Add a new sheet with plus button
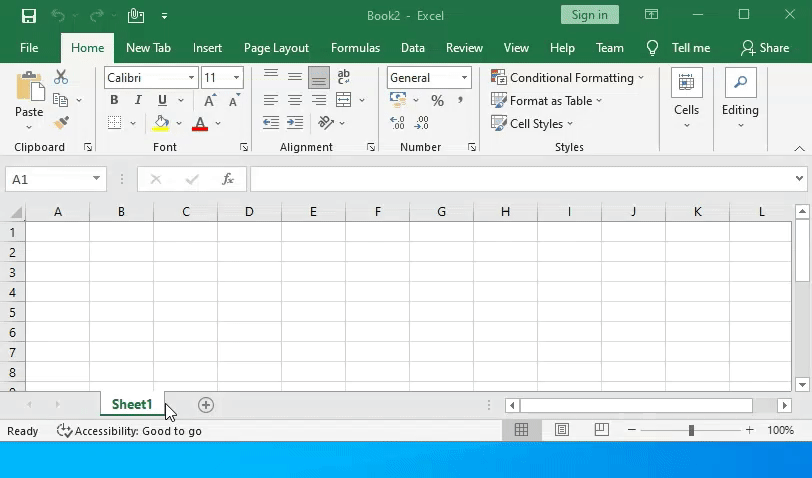Image resolution: width=812 pixels, height=478 pixels. click(206, 405)
